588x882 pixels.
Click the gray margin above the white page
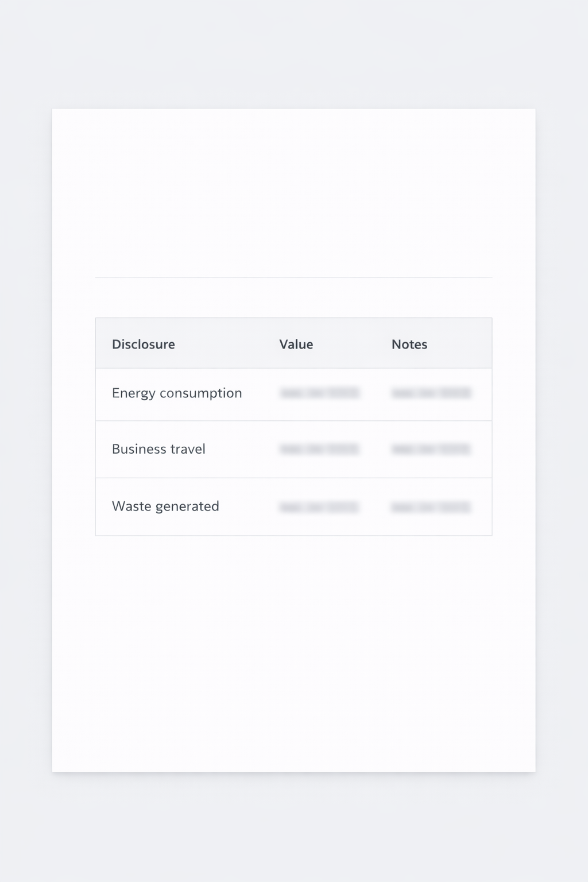coord(293,55)
